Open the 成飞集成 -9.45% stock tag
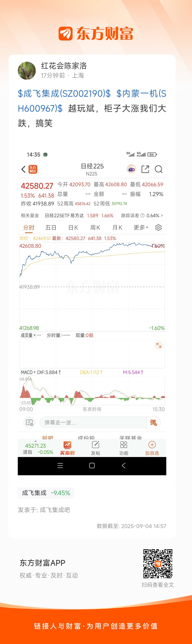The height and width of the screenshot is (644, 192). [46, 493]
